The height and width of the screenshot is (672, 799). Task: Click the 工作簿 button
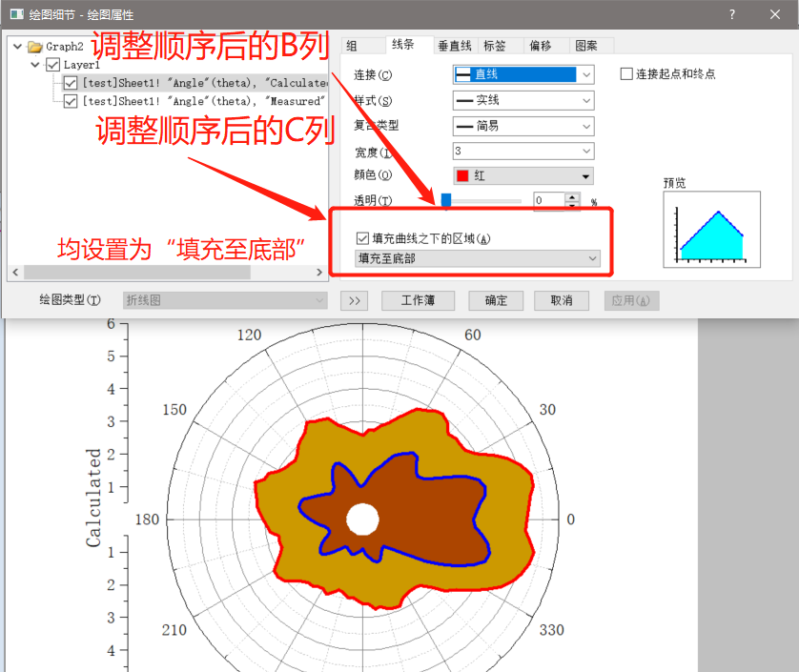[x=418, y=300]
